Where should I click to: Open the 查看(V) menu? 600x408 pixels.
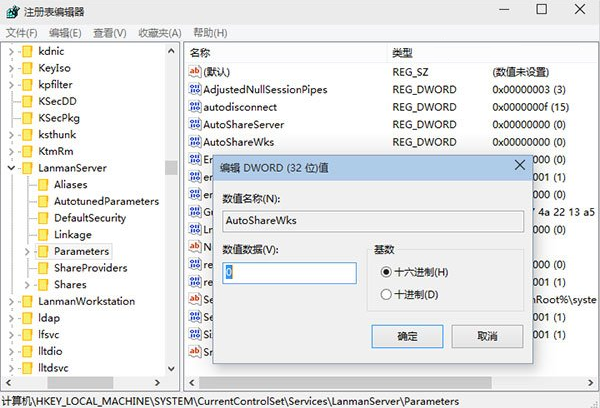110,33
